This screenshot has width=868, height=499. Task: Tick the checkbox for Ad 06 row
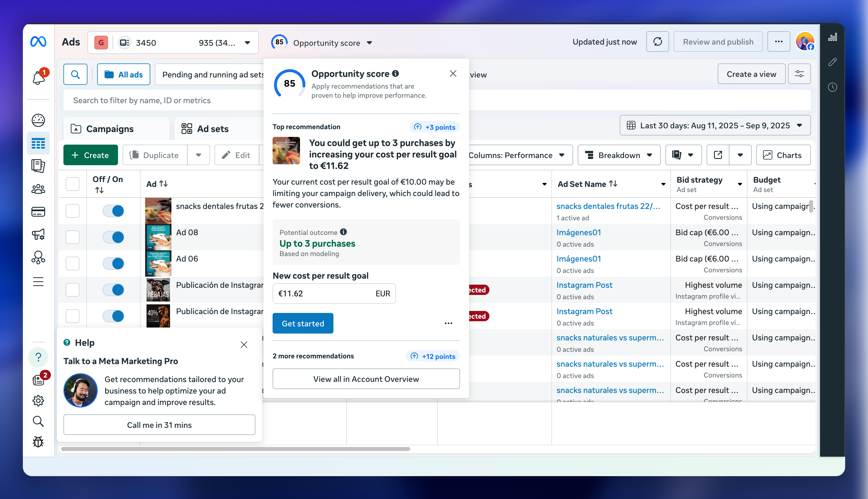tap(73, 263)
